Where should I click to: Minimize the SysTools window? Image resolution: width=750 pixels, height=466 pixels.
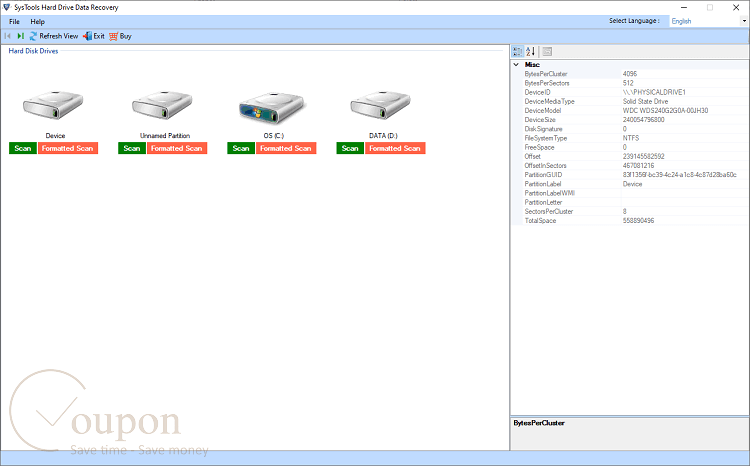click(684, 7)
